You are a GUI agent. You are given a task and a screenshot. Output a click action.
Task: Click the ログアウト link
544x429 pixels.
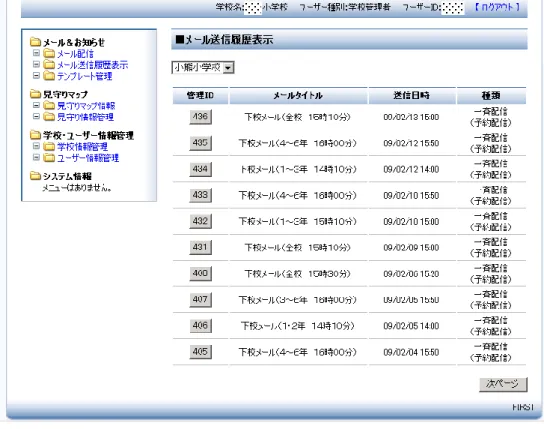(498, 7)
